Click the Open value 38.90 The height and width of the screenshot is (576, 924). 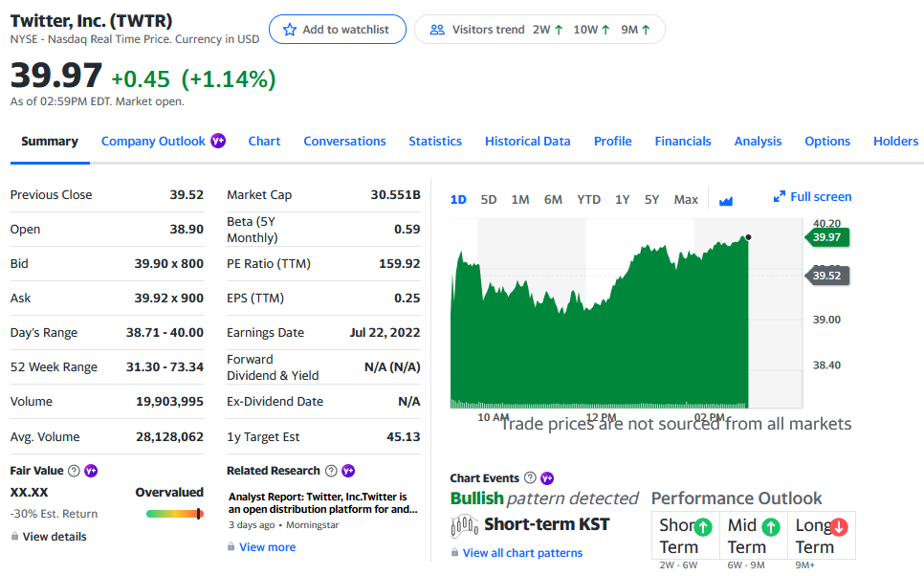click(187, 229)
